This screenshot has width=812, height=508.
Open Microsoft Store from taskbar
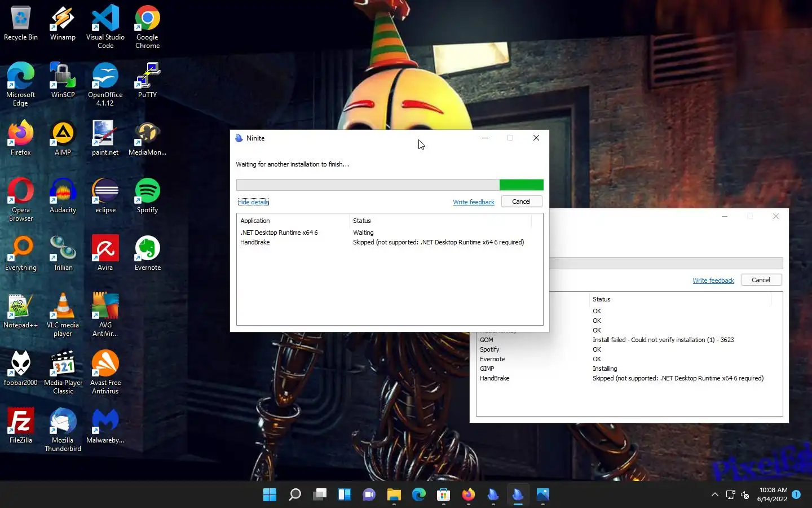(x=444, y=495)
